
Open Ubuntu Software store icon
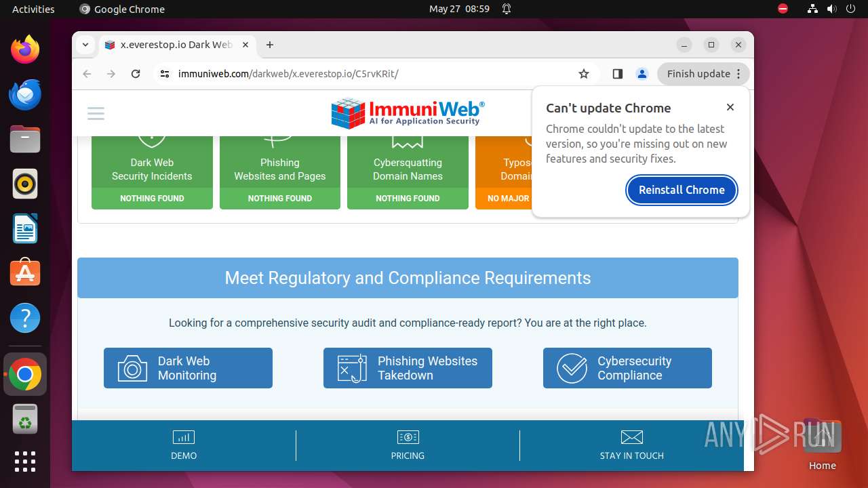(25, 273)
